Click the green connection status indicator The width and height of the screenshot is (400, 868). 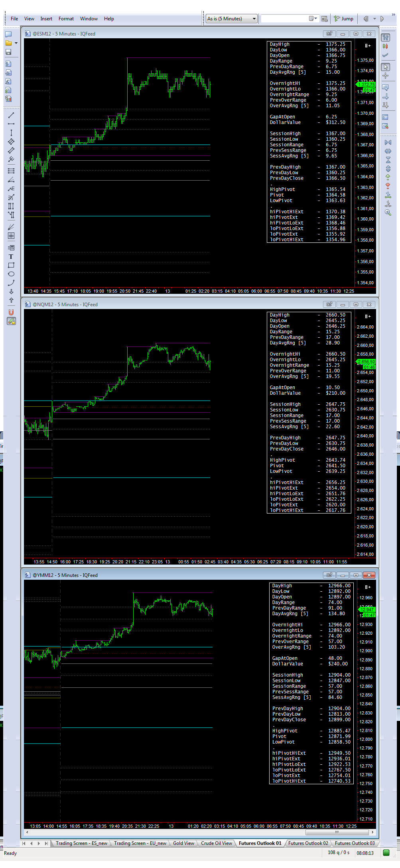(x=386, y=853)
